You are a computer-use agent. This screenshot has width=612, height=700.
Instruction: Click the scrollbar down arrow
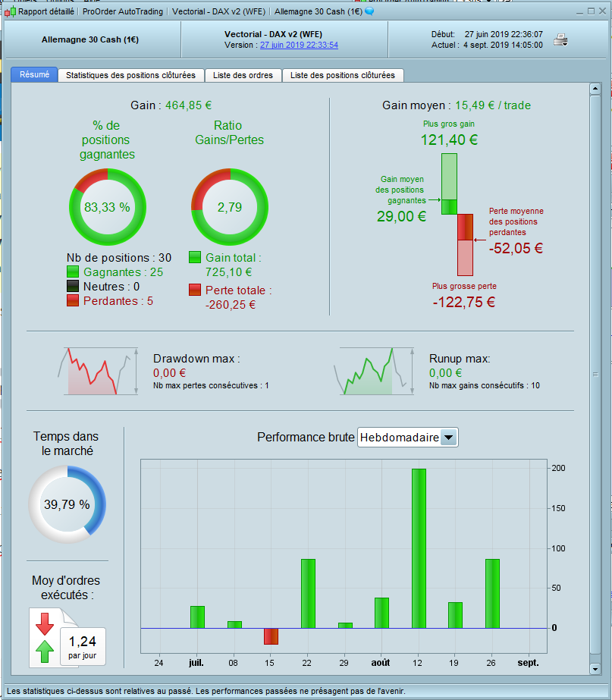(595, 669)
